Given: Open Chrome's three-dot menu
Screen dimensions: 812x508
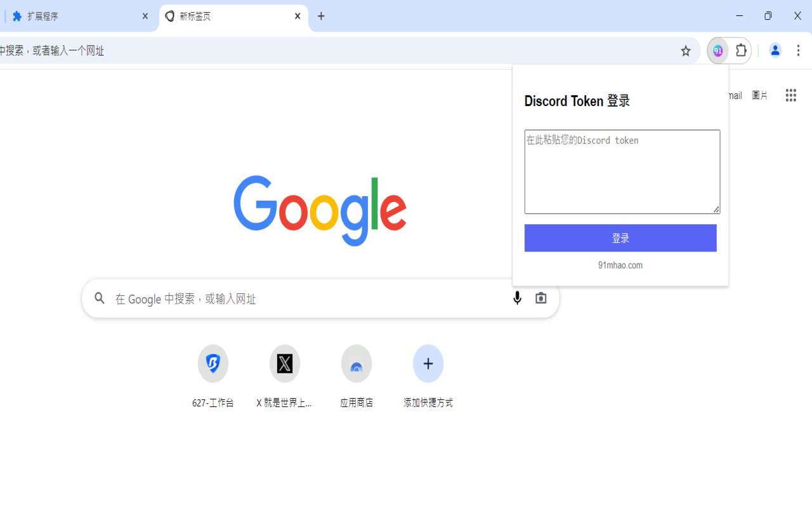Looking at the screenshot, I should click(x=799, y=51).
